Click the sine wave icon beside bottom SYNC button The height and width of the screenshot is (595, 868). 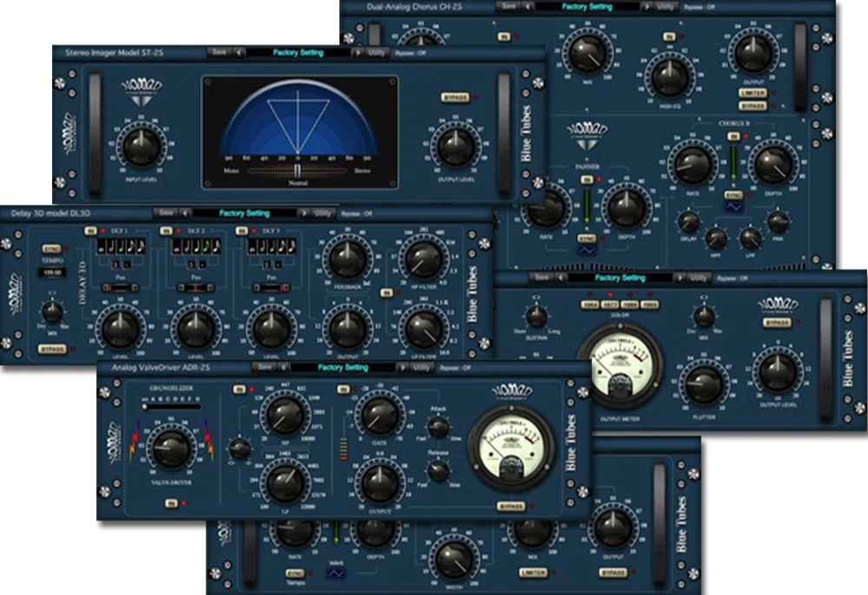tap(337, 573)
